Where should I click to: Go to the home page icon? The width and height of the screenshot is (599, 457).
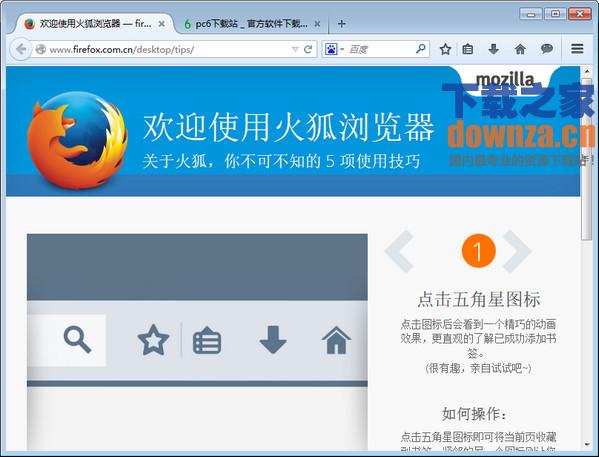tap(520, 49)
